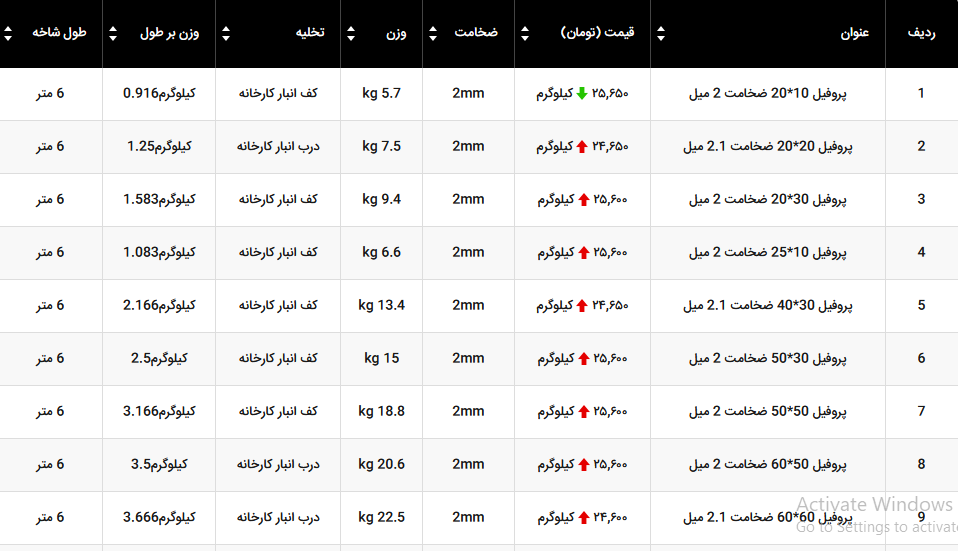Click the sort arrows in the عنوان column header

pyautogui.click(x=660, y=33)
